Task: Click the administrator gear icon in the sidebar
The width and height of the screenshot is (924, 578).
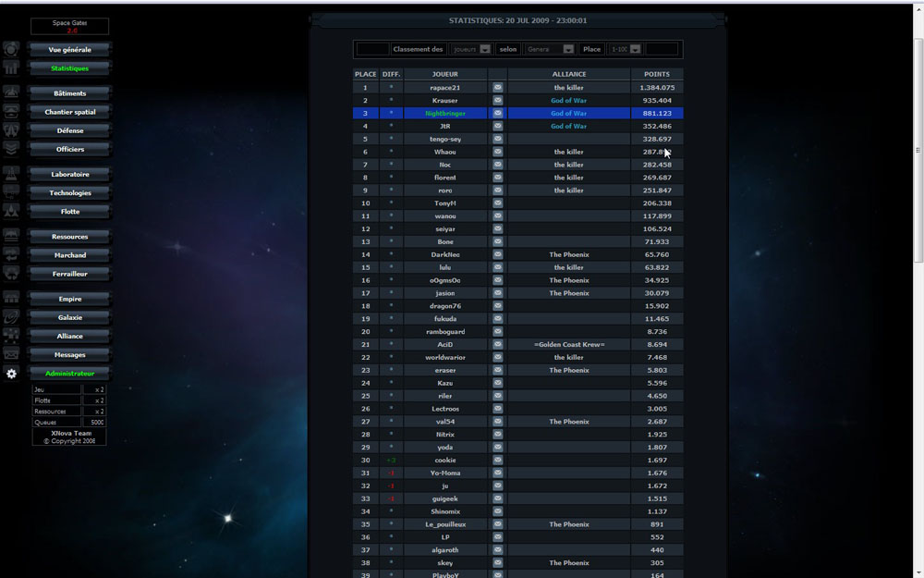Action: 11,374
